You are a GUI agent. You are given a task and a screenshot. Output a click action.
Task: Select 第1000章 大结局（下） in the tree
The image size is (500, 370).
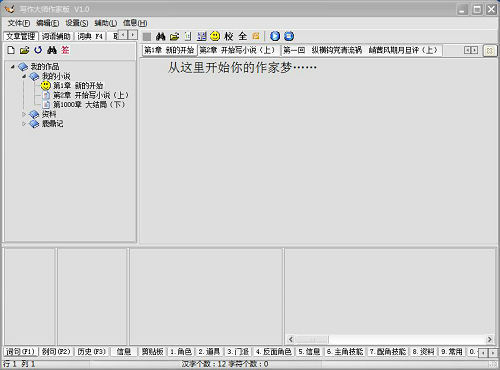point(89,105)
